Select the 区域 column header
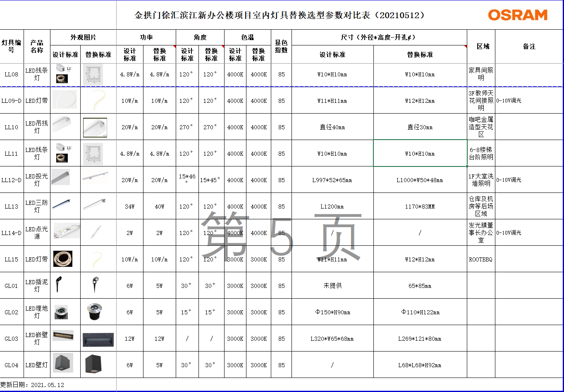564x392 pixels. click(x=481, y=46)
